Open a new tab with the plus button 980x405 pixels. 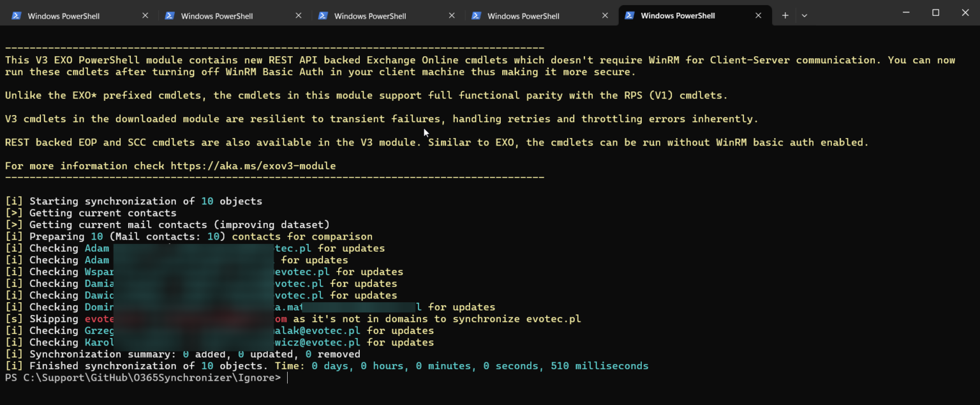[785, 15]
